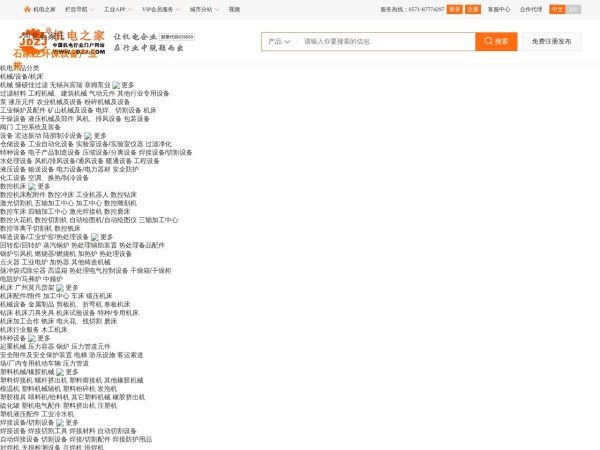Viewport: 600px width, 450px height.
Task: Click the search magnifier 搜索 button
Action: click(496, 41)
